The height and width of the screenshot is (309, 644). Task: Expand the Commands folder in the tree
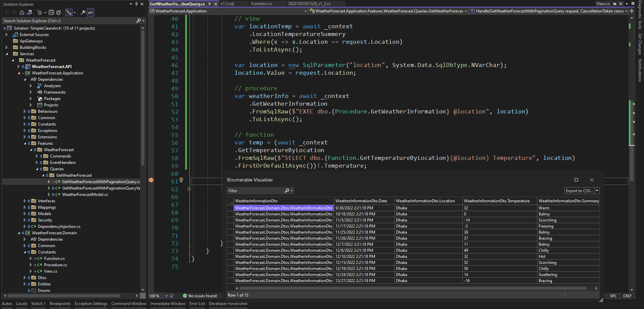37,156
